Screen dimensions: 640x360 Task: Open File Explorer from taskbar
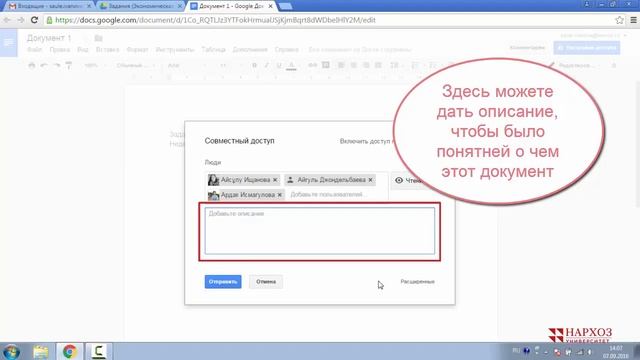40,351
